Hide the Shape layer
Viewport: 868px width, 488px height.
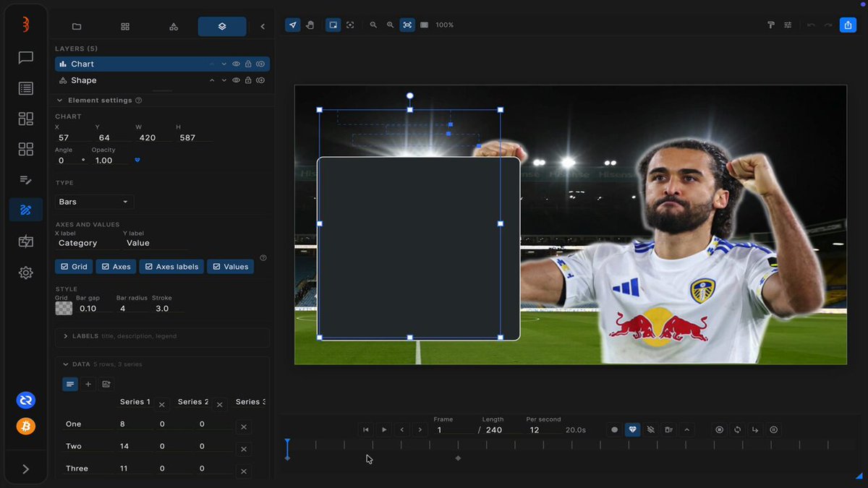pos(236,80)
